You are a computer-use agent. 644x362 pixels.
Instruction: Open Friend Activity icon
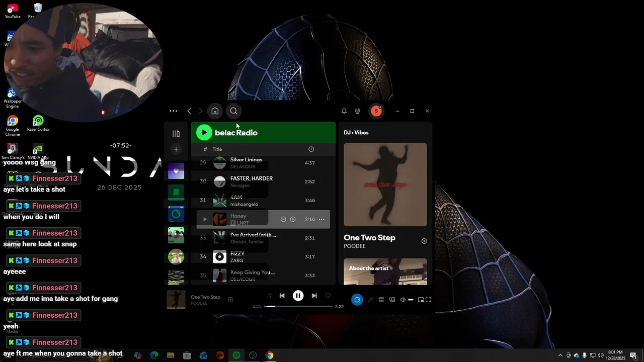click(x=358, y=111)
